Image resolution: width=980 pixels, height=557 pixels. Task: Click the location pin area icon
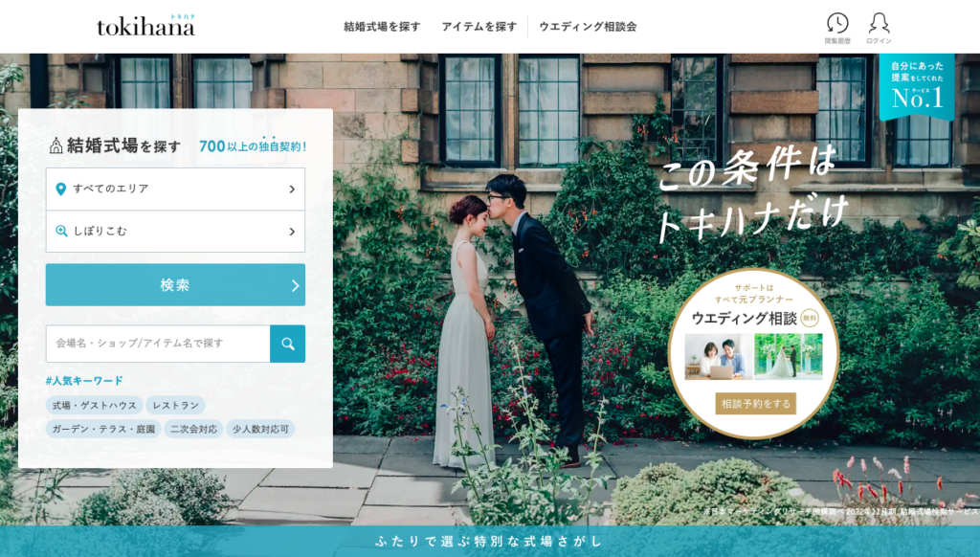61,189
